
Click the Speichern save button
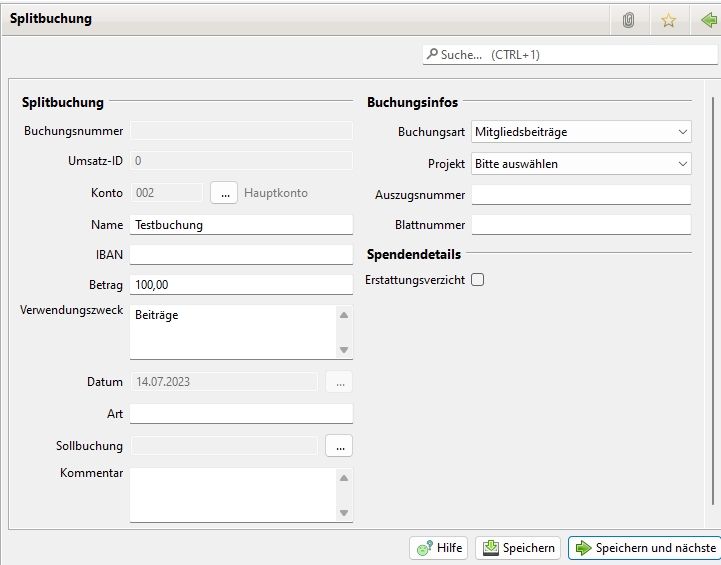pyautogui.click(x=519, y=548)
